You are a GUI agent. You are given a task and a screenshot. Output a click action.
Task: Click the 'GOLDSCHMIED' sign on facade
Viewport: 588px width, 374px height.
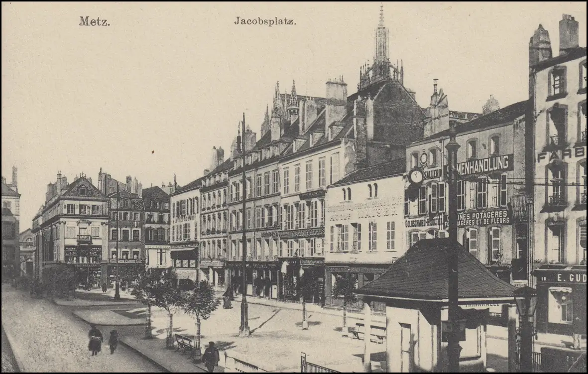[423, 223]
